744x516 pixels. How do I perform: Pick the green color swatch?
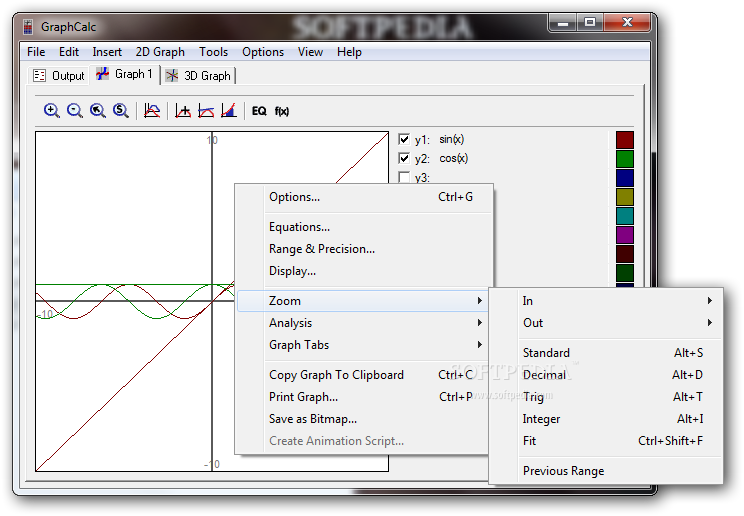click(x=625, y=159)
